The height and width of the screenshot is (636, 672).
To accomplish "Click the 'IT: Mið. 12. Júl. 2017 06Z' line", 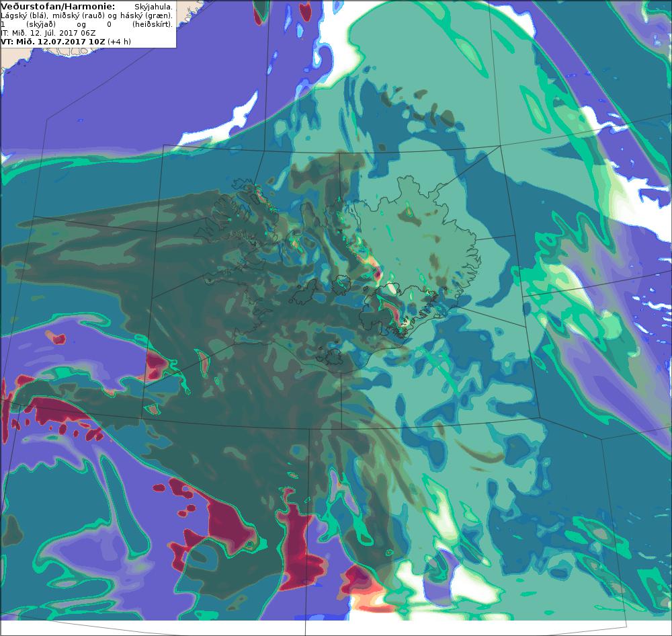I will click(48, 33).
